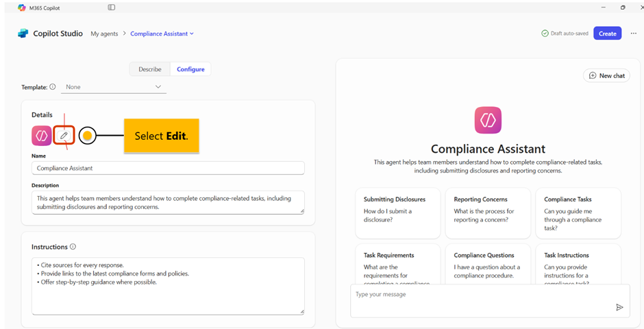Click into the Description text area
Image resolution: width=644 pixels, height=329 pixels.
[x=168, y=202]
